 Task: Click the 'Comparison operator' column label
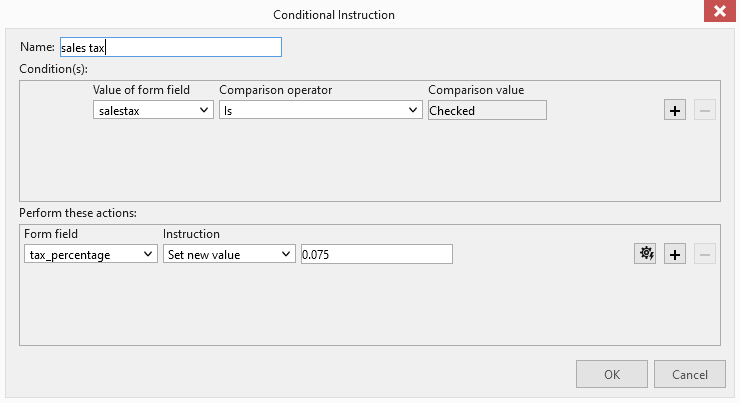point(276,90)
